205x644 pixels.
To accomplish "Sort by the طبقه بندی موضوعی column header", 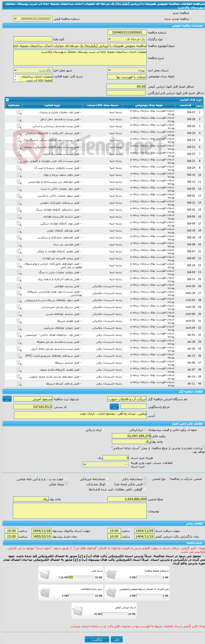I will pyautogui.click(x=149, y=105).
